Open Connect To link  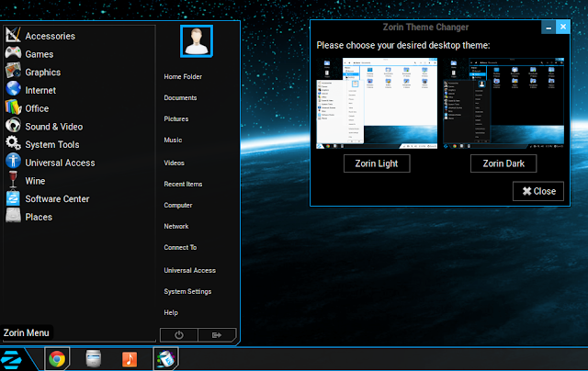(180, 247)
